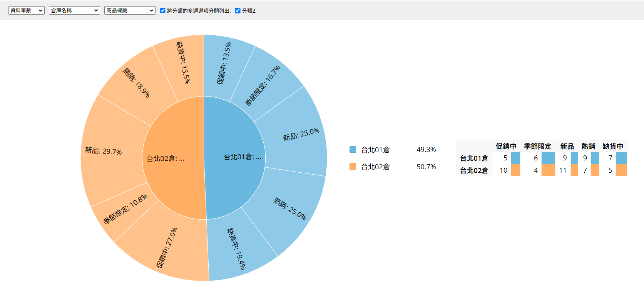The width and height of the screenshot is (644, 295).
Task: Click the blue 台北01倉 legend swatch
Action: click(353, 150)
